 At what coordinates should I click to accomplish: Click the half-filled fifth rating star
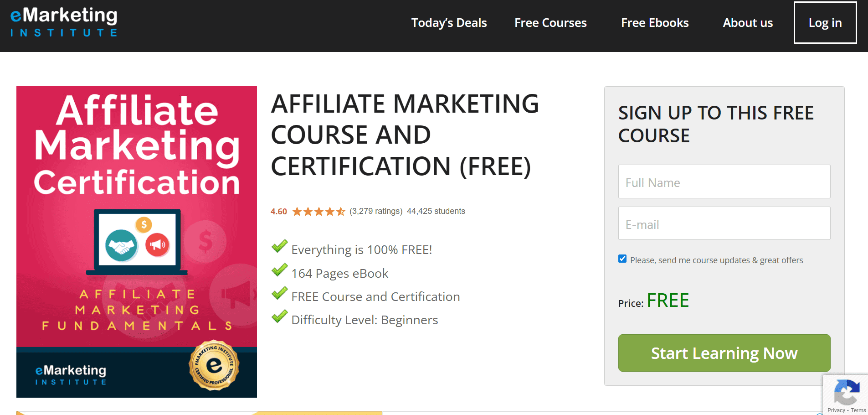[x=340, y=211]
